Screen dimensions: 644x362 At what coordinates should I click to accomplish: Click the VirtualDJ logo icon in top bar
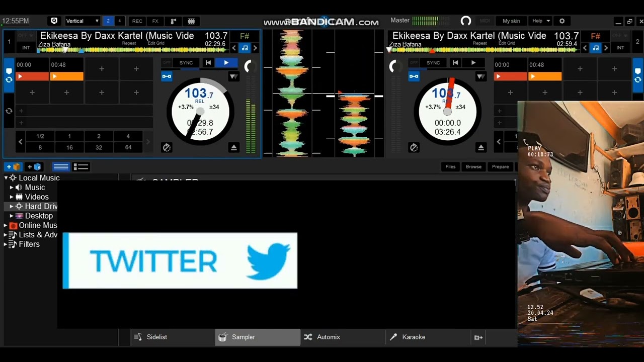pyautogui.click(x=54, y=21)
